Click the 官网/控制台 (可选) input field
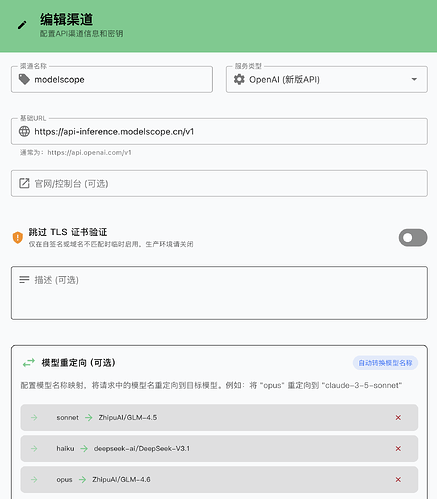This screenshot has height=499, width=437. pos(219,183)
